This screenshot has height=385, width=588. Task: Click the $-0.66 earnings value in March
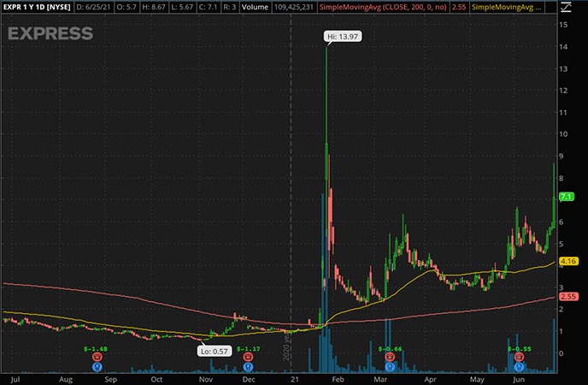[x=390, y=349]
